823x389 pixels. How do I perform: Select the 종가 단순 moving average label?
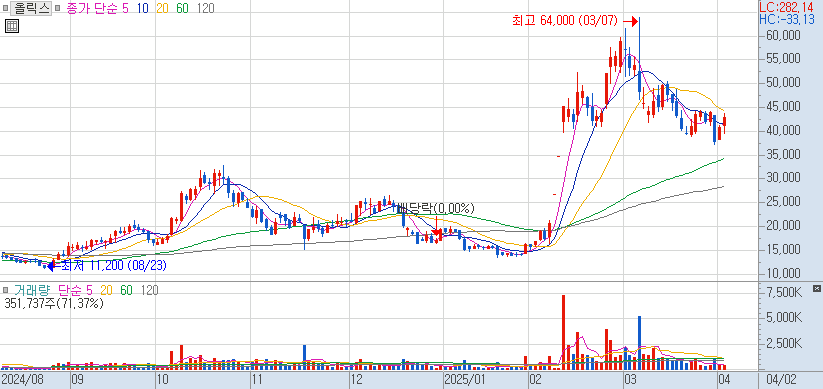93,8
